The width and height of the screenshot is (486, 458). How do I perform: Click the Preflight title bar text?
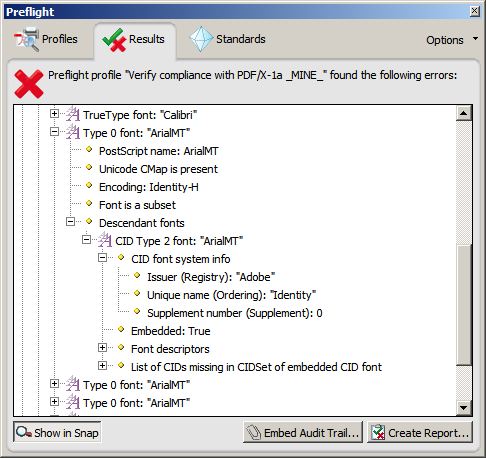coord(30,12)
